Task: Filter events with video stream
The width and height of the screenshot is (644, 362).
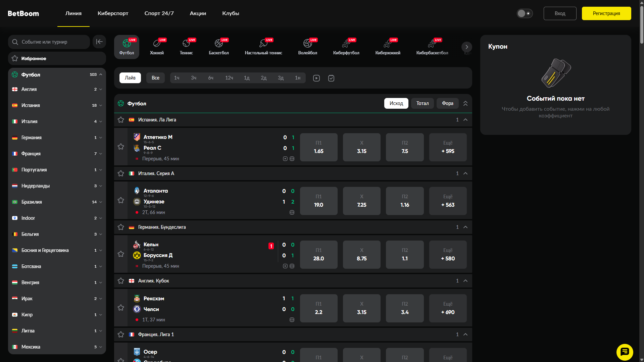Action: 316,78
